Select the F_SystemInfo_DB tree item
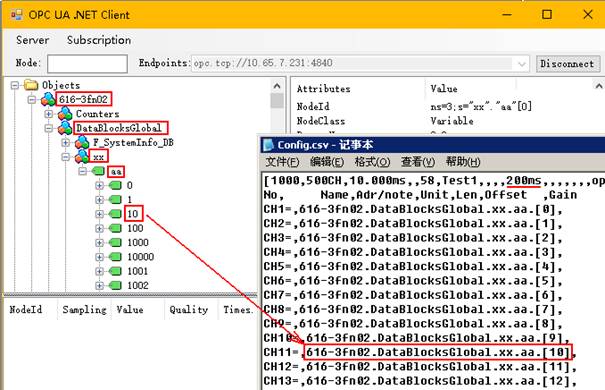This screenshot has width=605, height=390. 133,143
